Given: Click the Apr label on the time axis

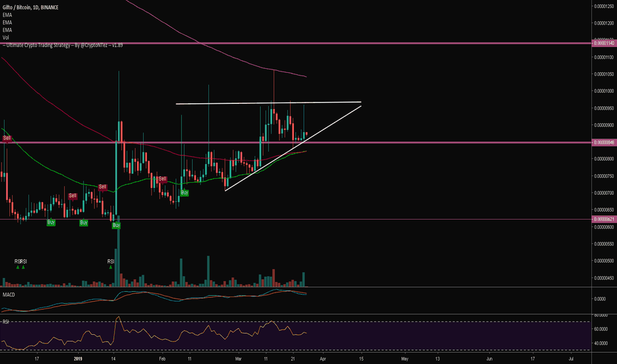Looking at the screenshot, I should coord(323,359).
